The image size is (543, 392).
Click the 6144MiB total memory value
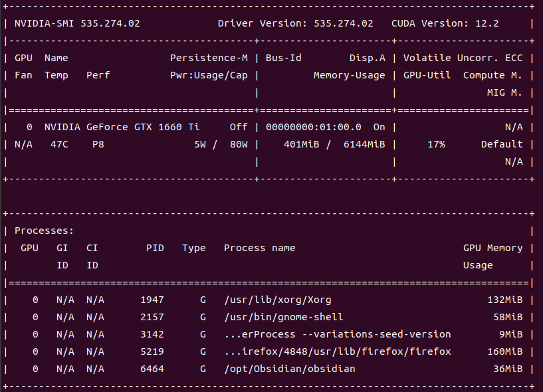click(x=364, y=144)
